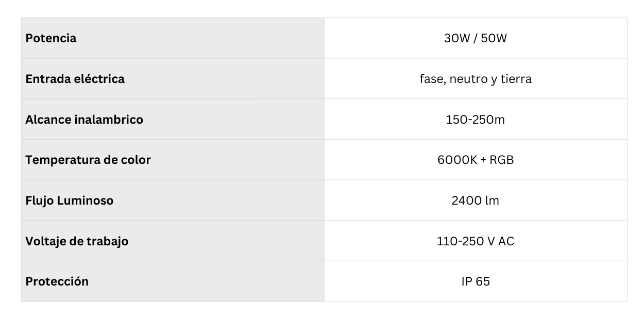Select the Voltaje de trabajo label

tap(77, 241)
